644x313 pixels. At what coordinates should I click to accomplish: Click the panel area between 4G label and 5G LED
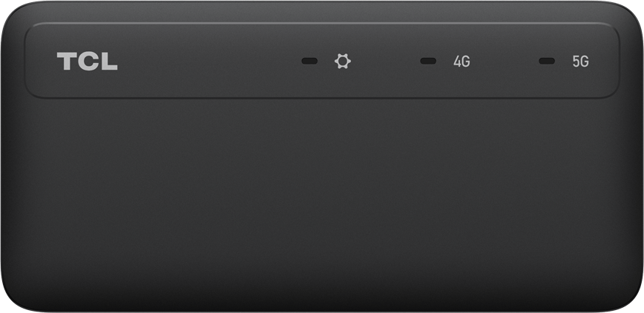pos(505,62)
